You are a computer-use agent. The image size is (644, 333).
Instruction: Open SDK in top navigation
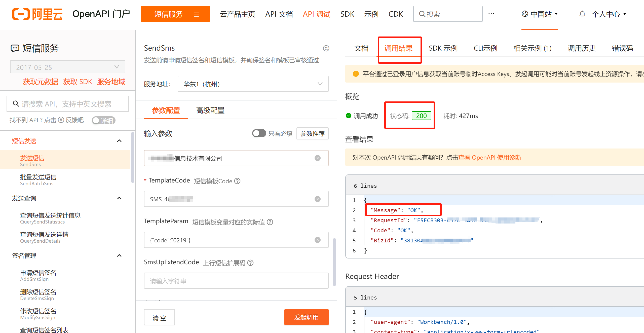[x=347, y=14]
